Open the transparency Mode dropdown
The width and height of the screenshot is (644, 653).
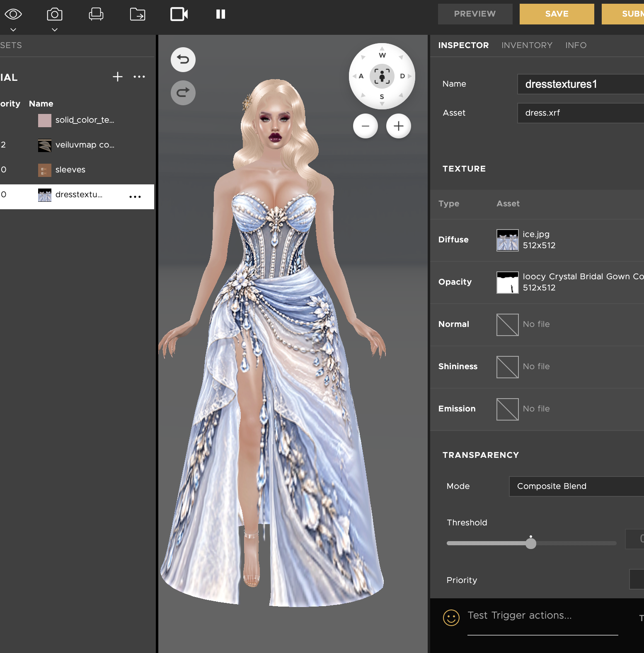576,486
